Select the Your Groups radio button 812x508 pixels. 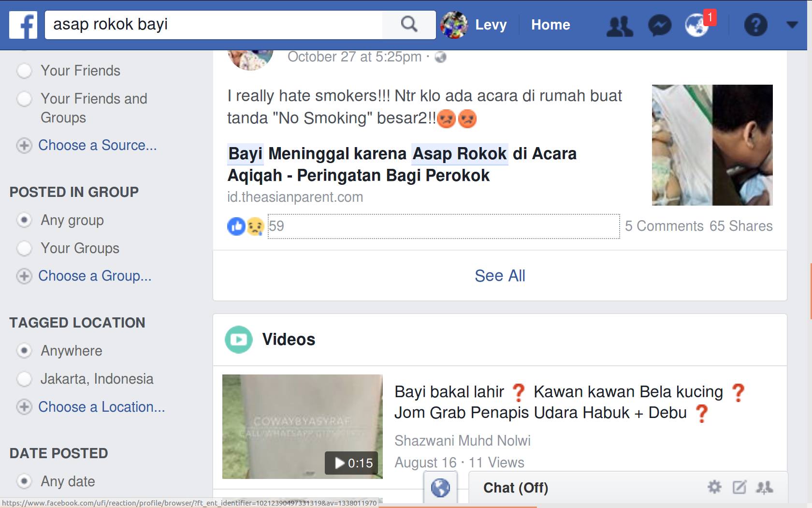click(24, 248)
